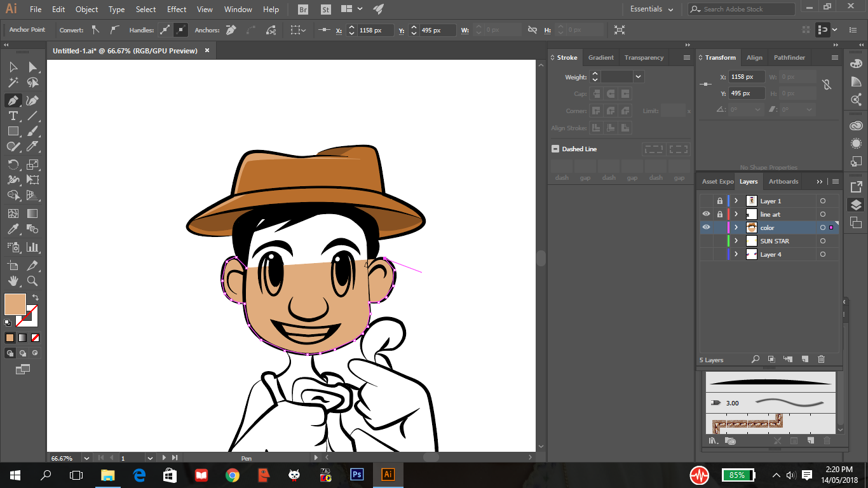Open the Layers panel options menu
Viewport: 868px width, 488px height.
(836, 181)
